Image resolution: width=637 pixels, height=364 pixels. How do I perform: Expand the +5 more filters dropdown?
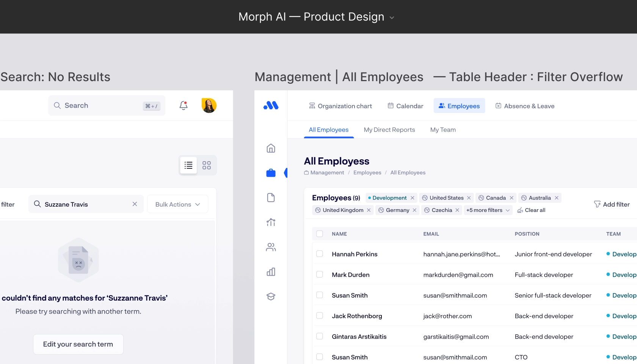click(488, 210)
